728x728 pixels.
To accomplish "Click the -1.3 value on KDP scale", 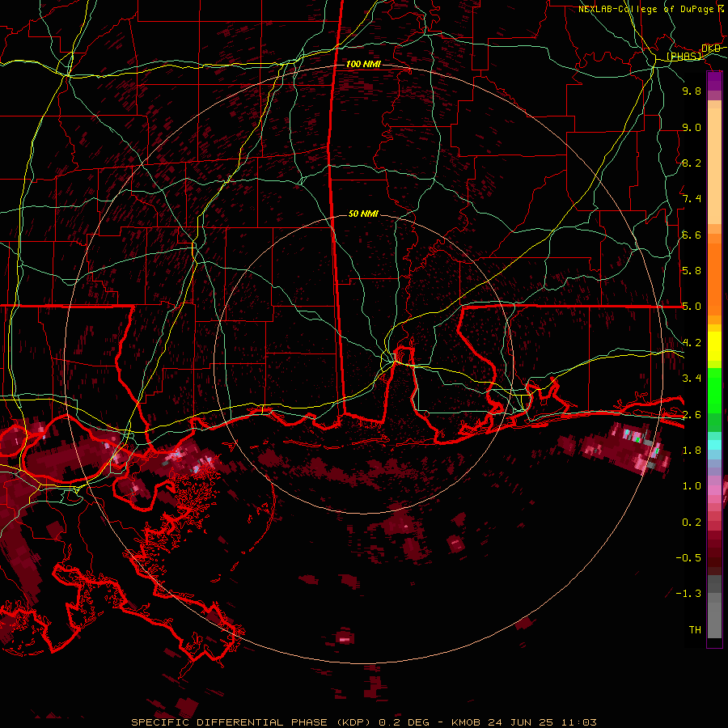I will [x=688, y=594].
